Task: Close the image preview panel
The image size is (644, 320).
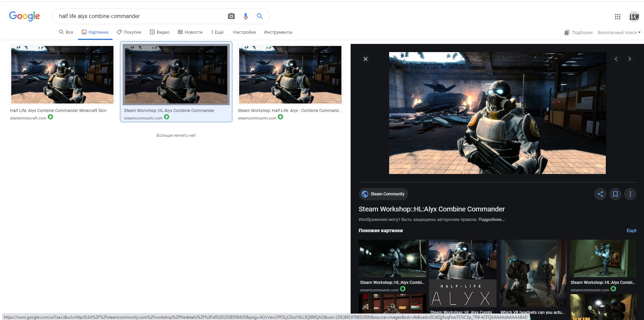Action: pyautogui.click(x=366, y=59)
